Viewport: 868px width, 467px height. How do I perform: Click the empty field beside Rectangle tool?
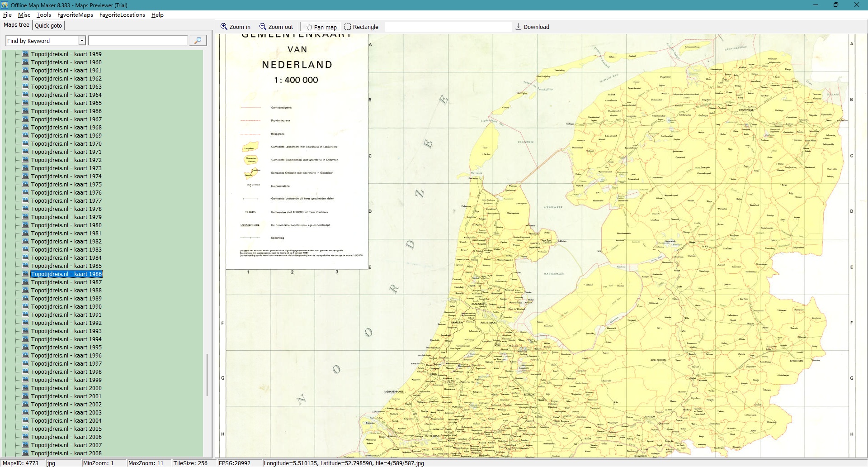(x=448, y=27)
